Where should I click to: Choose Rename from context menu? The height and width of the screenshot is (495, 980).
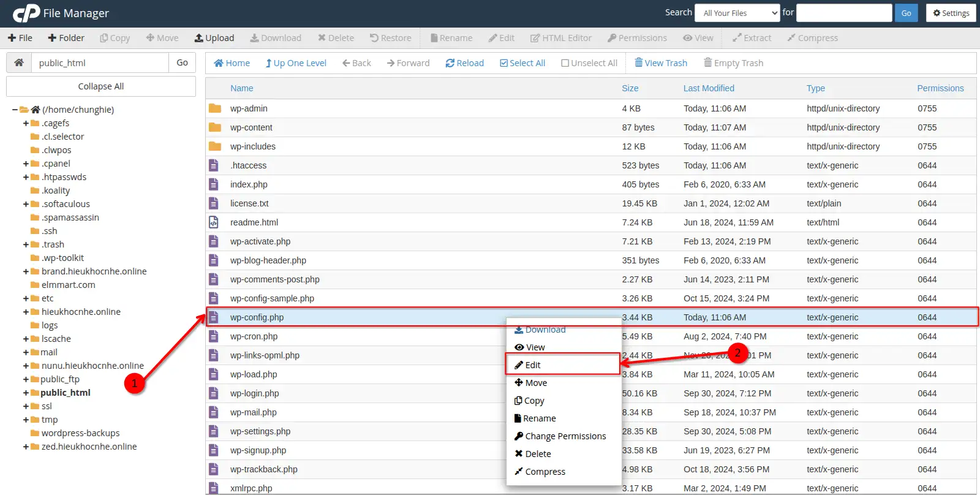point(535,418)
